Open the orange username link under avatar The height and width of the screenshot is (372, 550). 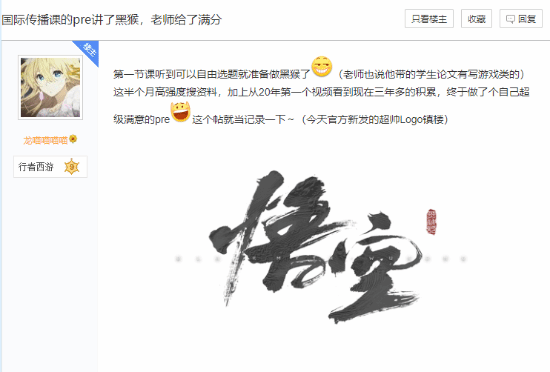tap(45, 141)
